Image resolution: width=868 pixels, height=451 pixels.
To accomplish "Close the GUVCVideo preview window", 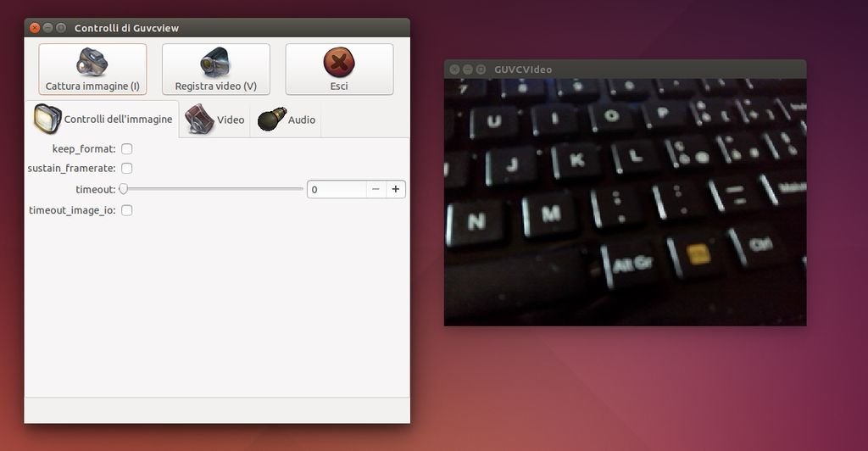I will 454,70.
